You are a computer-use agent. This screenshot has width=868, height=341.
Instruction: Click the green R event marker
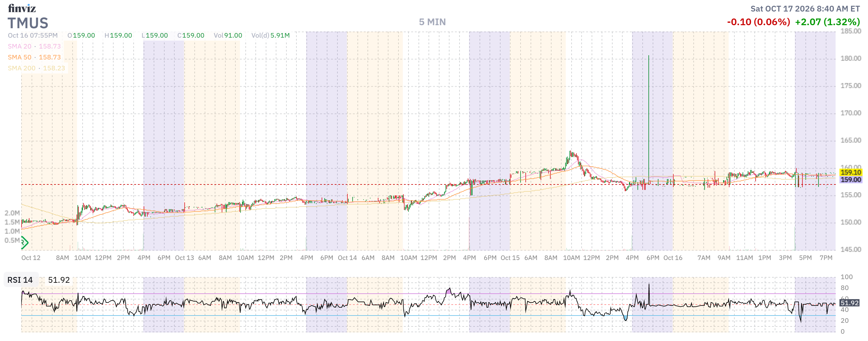[25, 242]
